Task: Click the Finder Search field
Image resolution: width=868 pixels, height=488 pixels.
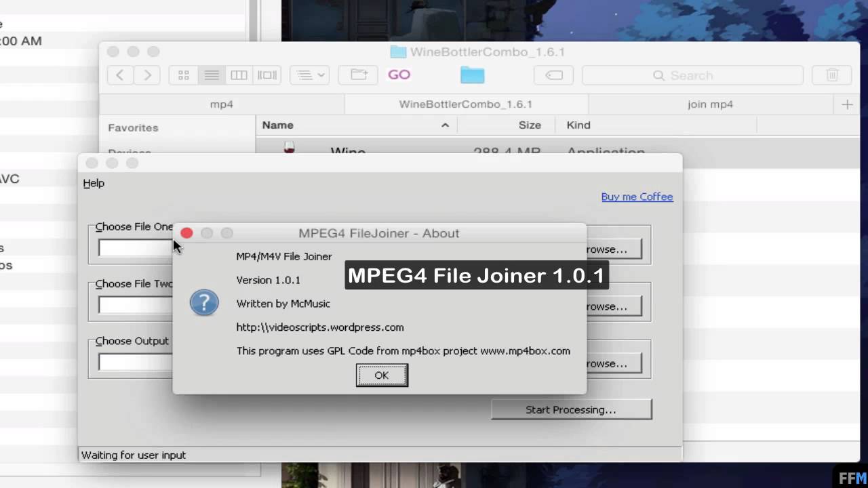Action: tap(692, 75)
